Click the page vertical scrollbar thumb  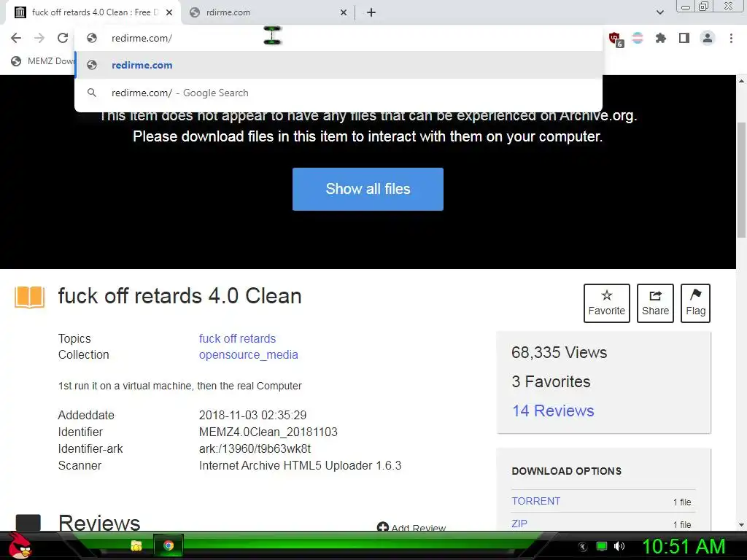click(x=741, y=179)
